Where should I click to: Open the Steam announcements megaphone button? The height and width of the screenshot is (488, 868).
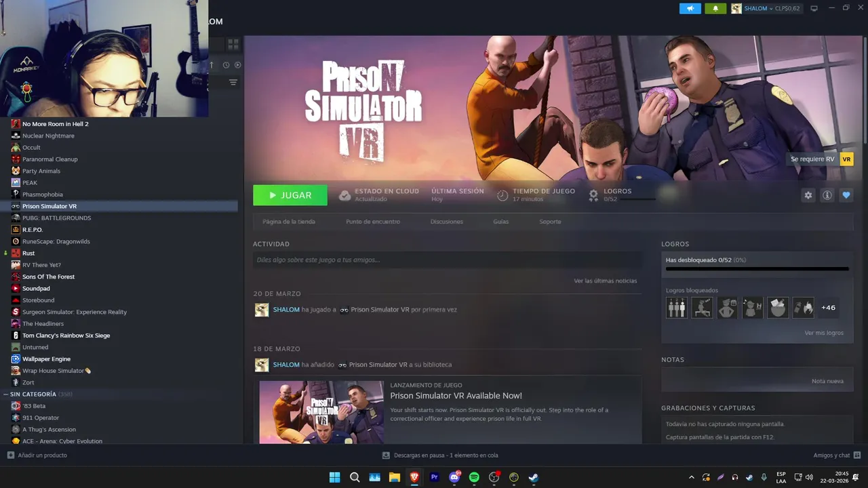tap(690, 9)
